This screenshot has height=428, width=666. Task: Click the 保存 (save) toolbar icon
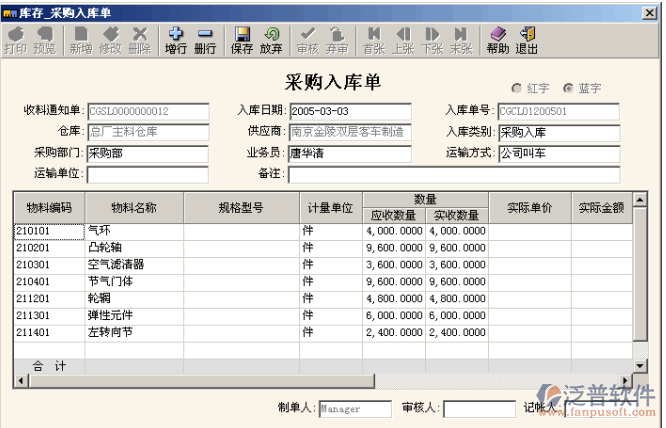pos(242,40)
